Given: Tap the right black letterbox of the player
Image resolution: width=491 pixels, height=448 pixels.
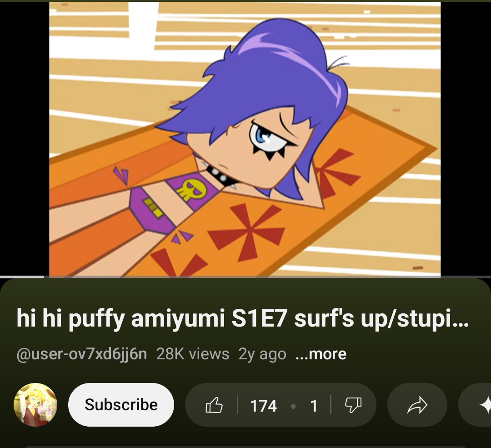Looking at the screenshot, I should pos(466,139).
